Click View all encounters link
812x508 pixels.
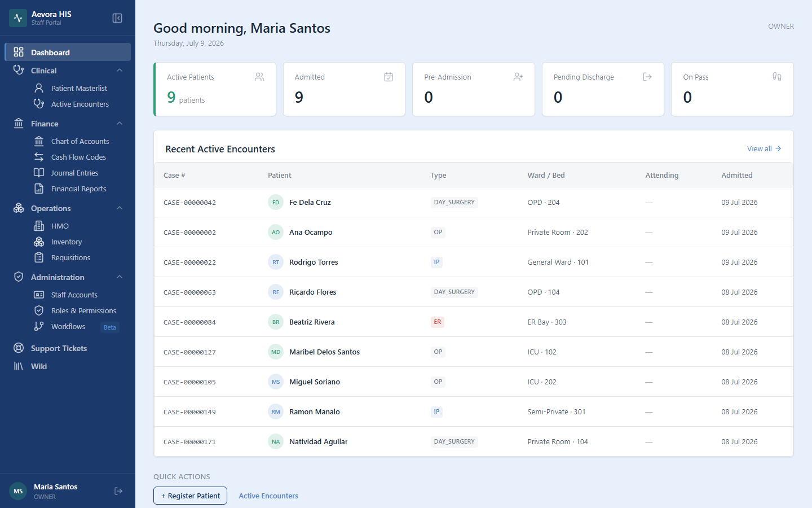[764, 148]
